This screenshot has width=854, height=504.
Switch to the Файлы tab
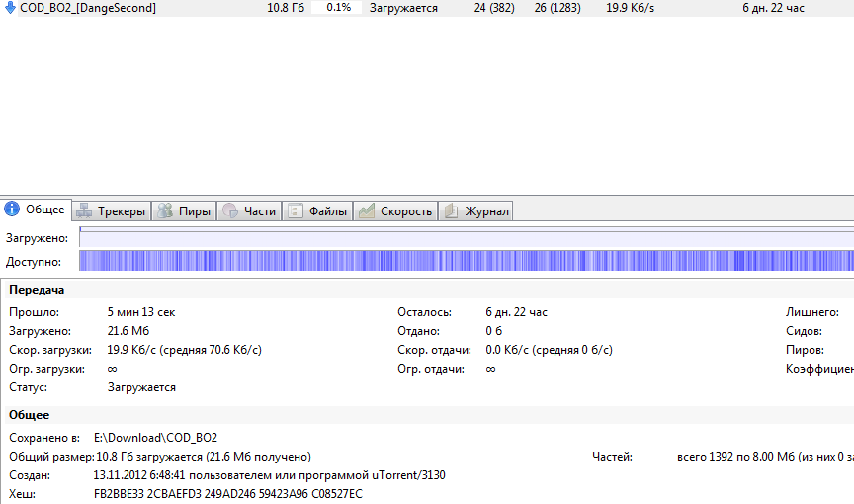[317, 211]
